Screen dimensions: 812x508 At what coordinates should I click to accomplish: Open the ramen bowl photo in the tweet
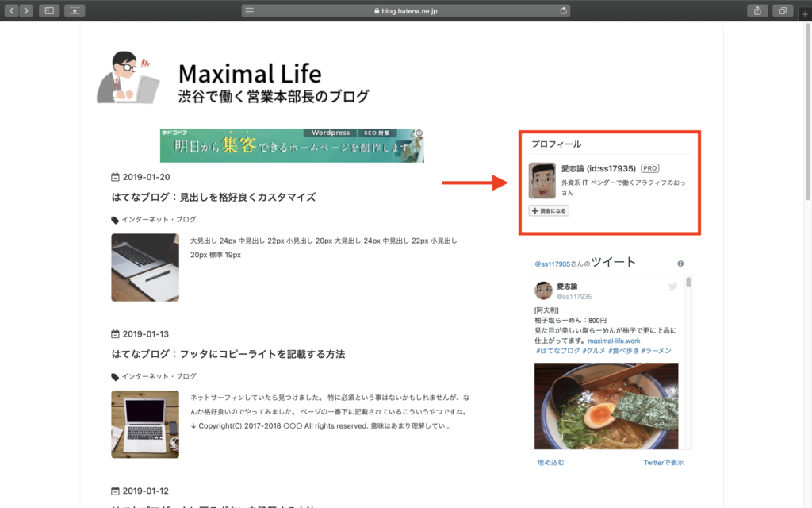(606, 406)
